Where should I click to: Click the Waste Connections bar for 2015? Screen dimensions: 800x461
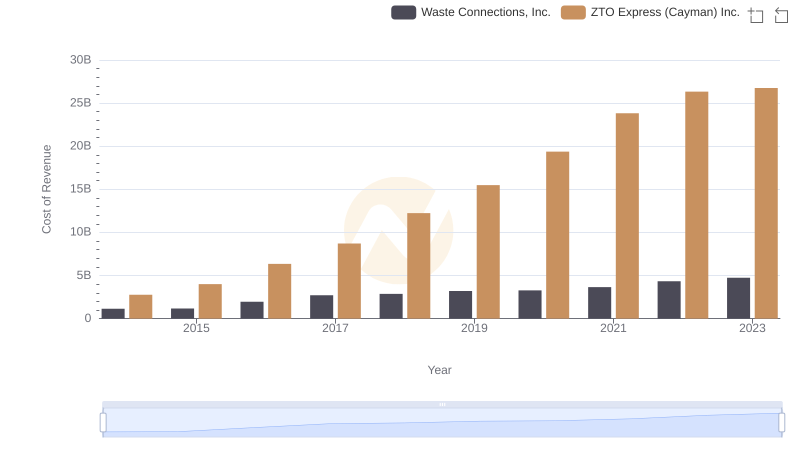(183, 313)
